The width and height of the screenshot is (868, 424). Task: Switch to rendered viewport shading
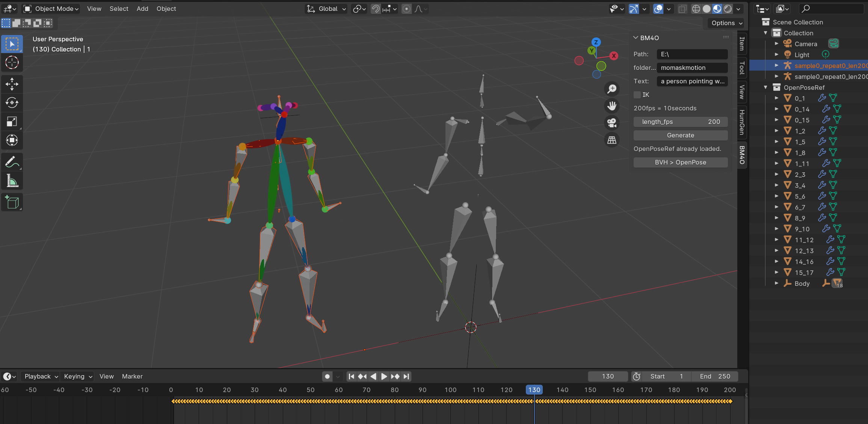[728, 9]
